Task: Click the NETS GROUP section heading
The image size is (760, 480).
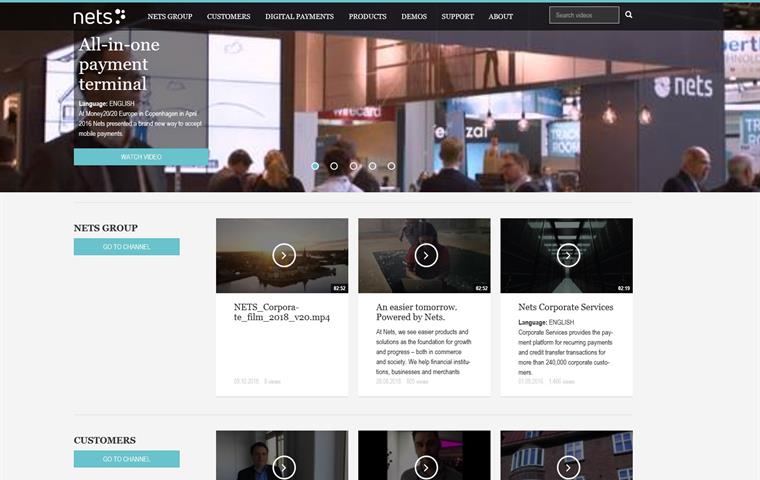Action: pos(106,228)
